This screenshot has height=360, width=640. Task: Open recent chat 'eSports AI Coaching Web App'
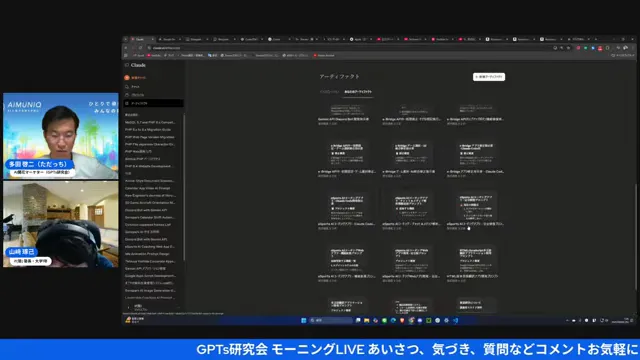click(150, 247)
